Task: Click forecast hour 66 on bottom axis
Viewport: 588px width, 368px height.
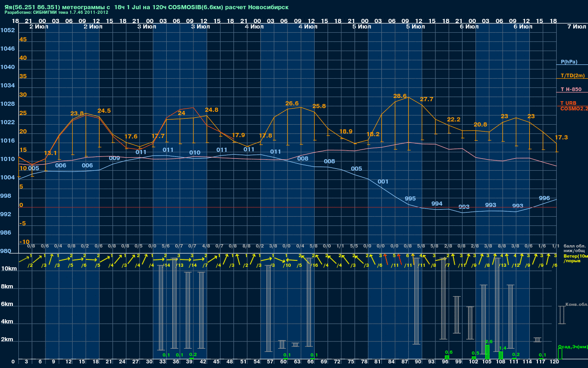Action: (x=310, y=362)
